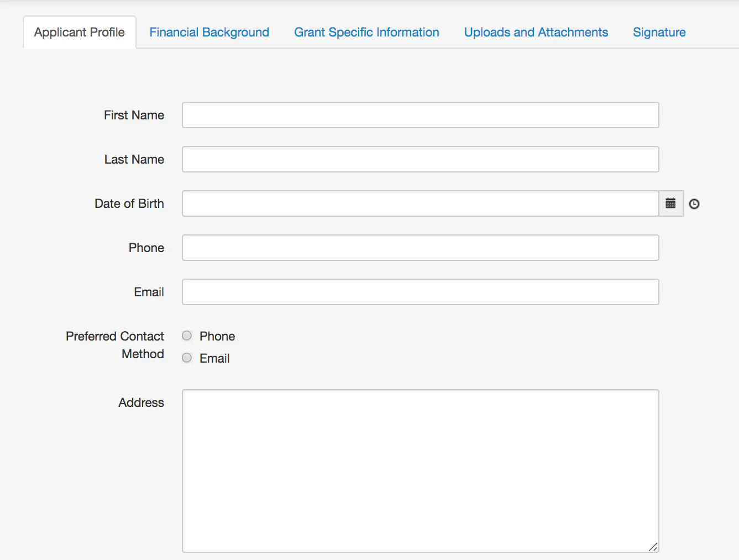Click the Email radio button label

(x=214, y=358)
